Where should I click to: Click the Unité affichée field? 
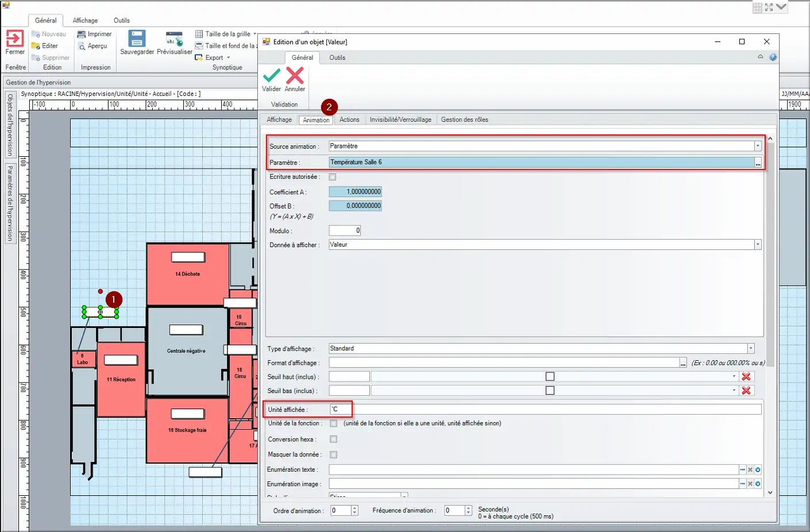(x=545, y=410)
